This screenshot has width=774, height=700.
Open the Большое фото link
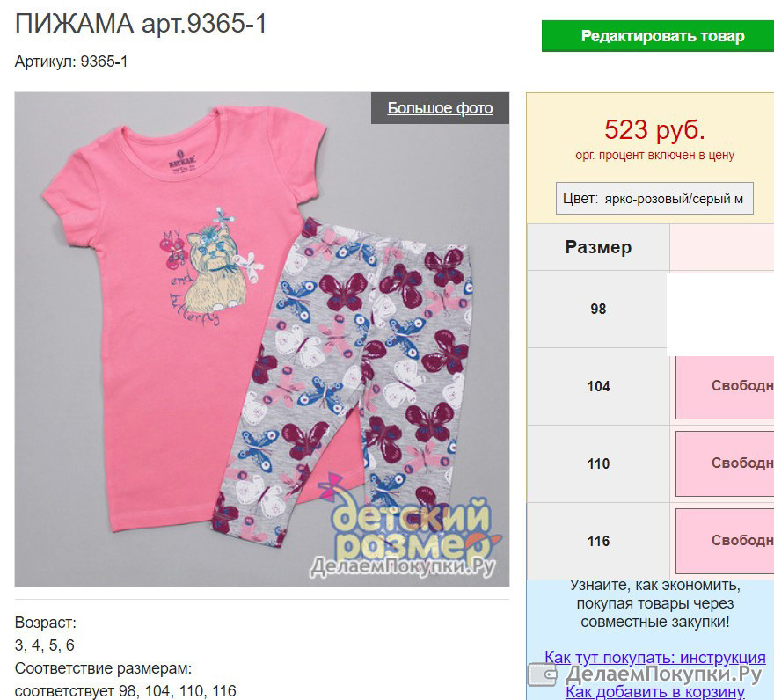pos(440,108)
